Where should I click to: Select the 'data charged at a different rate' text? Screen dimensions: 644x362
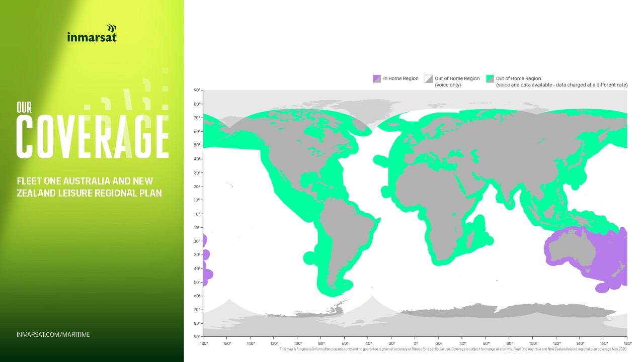point(590,85)
